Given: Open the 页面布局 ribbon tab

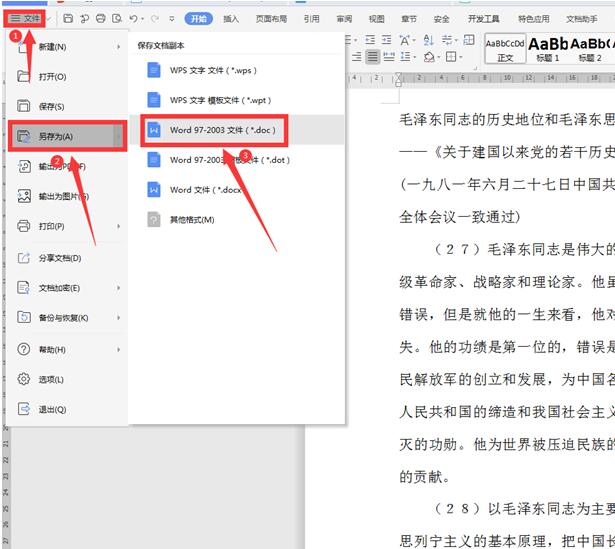Looking at the screenshot, I should 269,18.
